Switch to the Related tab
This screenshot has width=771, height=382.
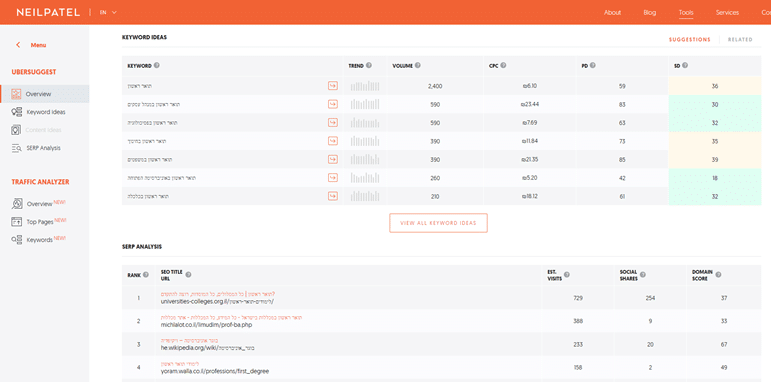coord(740,40)
